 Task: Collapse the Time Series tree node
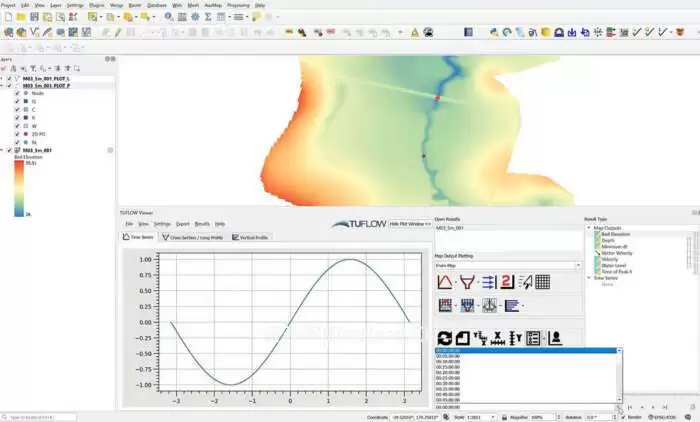coord(589,278)
